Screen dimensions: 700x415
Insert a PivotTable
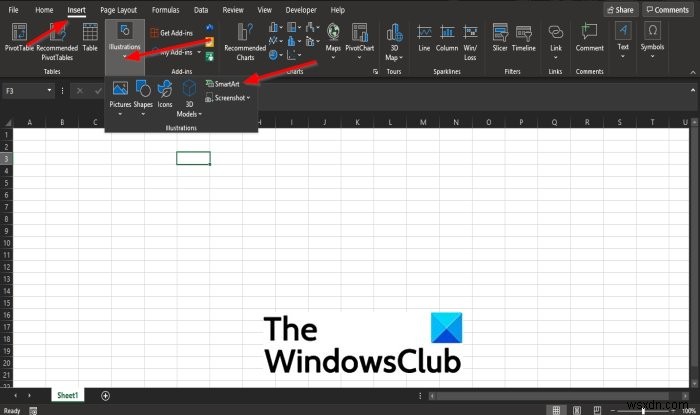click(19, 37)
